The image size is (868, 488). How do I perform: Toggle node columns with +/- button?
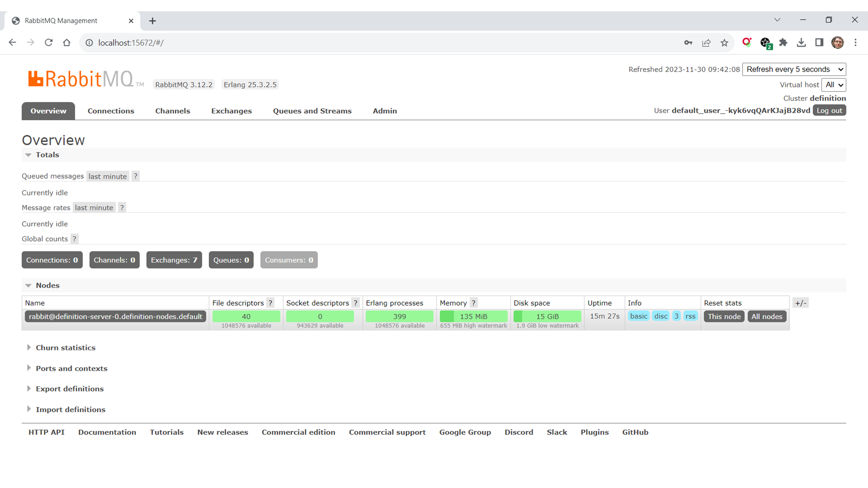[801, 303]
